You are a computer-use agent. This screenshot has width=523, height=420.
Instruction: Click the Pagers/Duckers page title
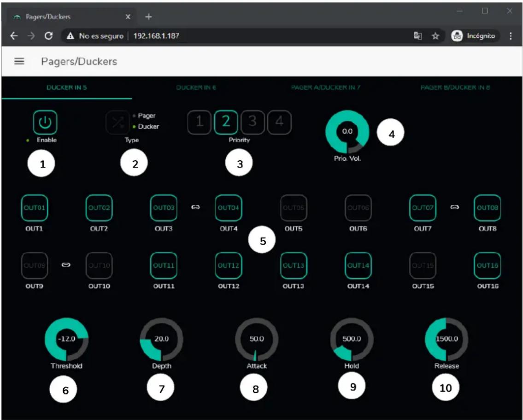coord(79,61)
